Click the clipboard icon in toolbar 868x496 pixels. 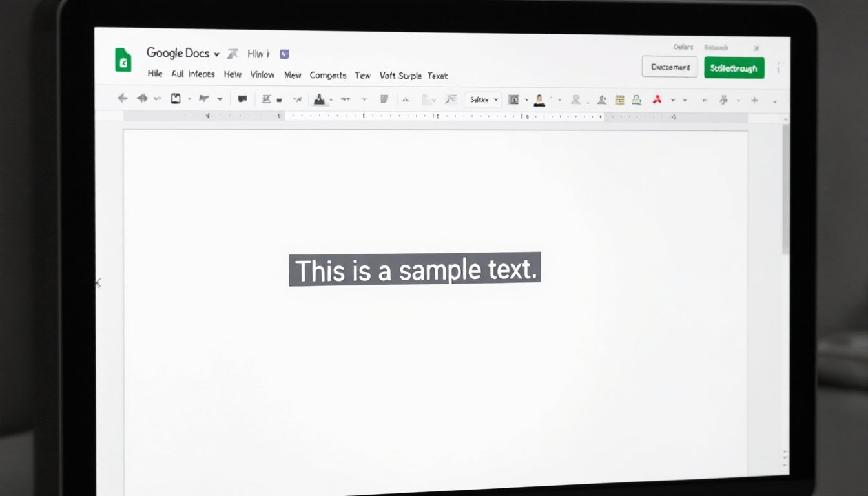point(175,99)
